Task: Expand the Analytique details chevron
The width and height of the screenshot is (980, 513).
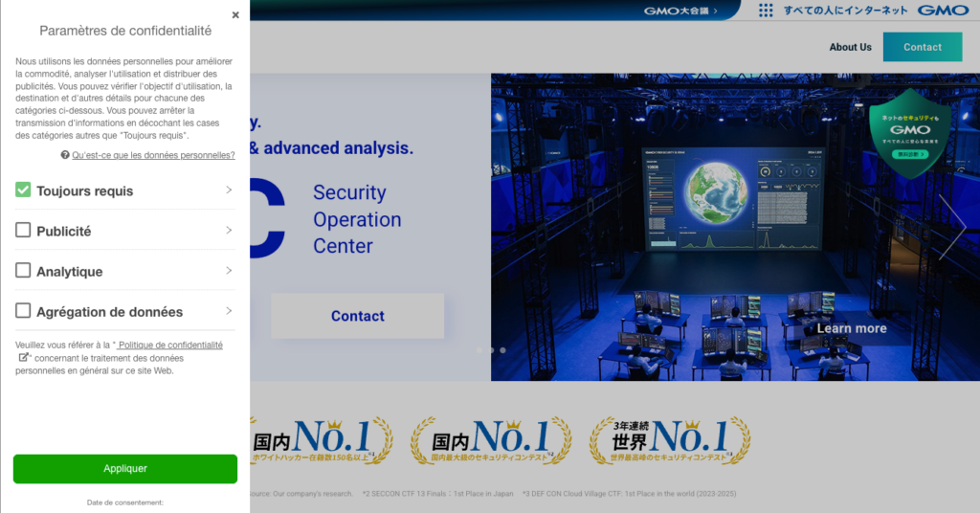Action: point(229,271)
